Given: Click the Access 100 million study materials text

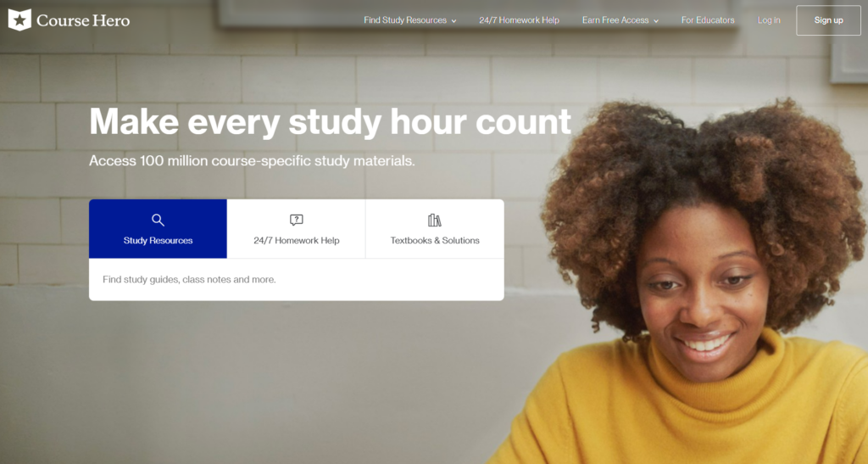Looking at the screenshot, I should pos(252,161).
